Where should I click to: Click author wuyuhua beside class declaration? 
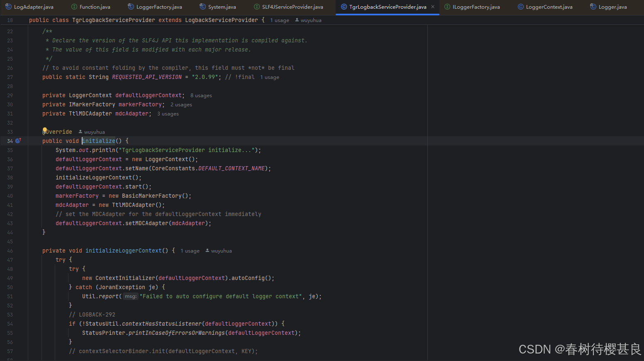tap(311, 20)
